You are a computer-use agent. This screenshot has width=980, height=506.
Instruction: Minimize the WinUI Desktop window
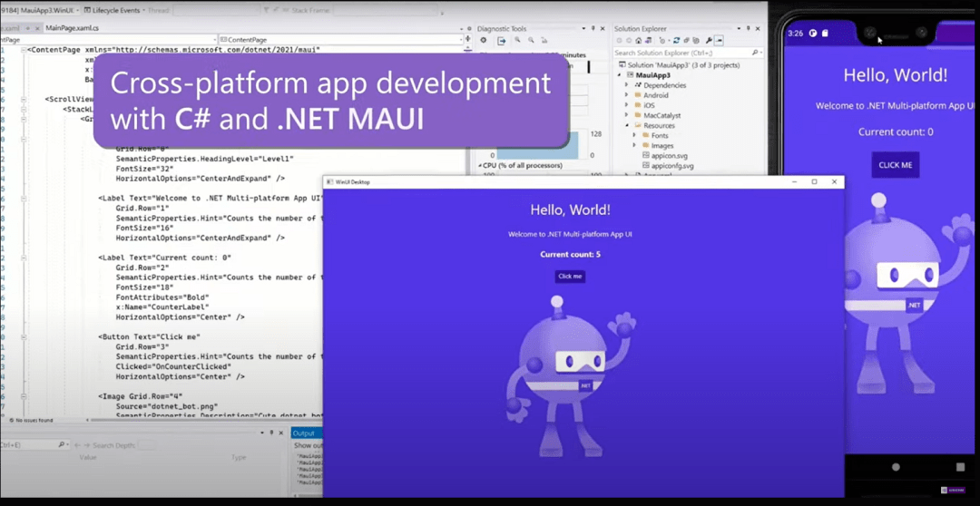pos(794,181)
